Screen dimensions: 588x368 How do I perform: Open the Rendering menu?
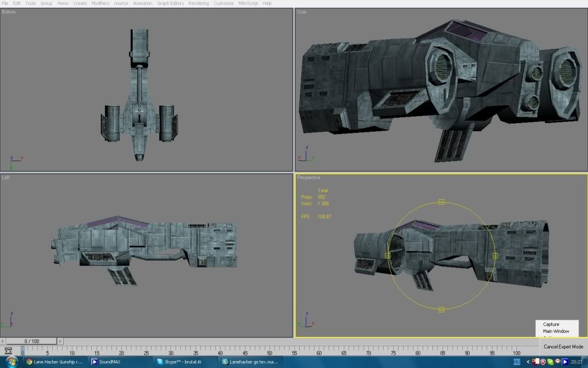[199, 3]
